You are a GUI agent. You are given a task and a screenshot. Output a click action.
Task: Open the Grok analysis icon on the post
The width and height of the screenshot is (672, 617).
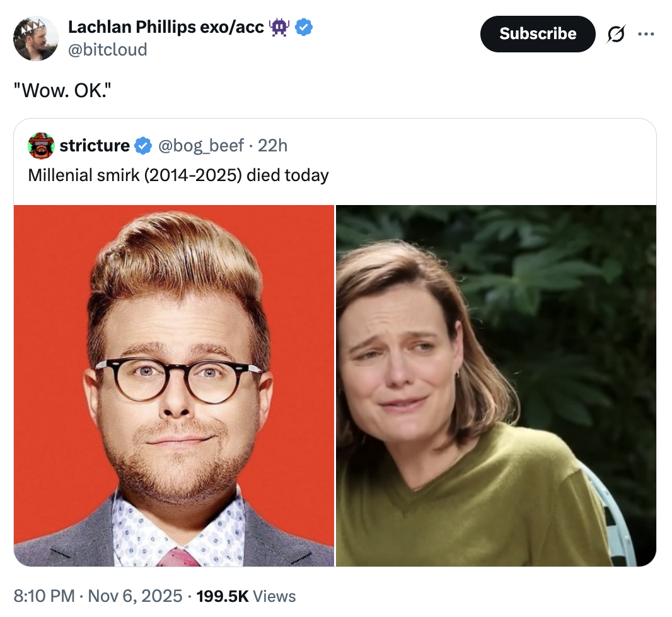pyautogui.click(x=617, y=34)
